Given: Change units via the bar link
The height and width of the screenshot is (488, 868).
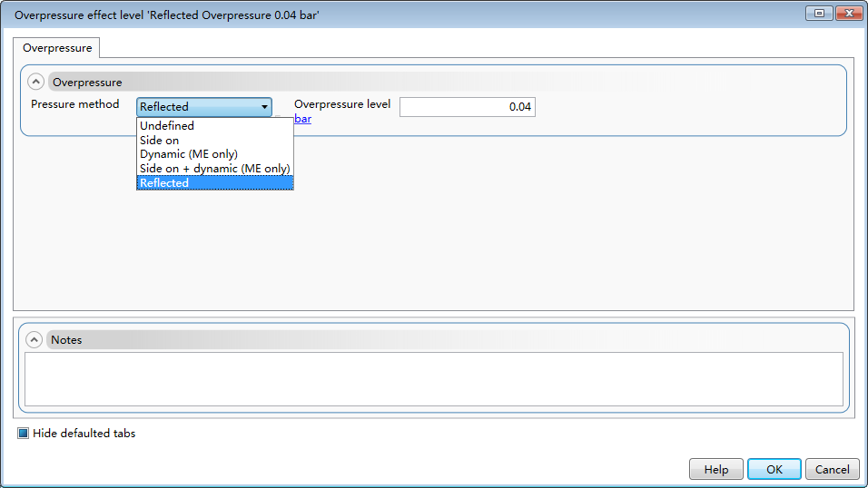Looking at the screenshot, I should (303, 119).
